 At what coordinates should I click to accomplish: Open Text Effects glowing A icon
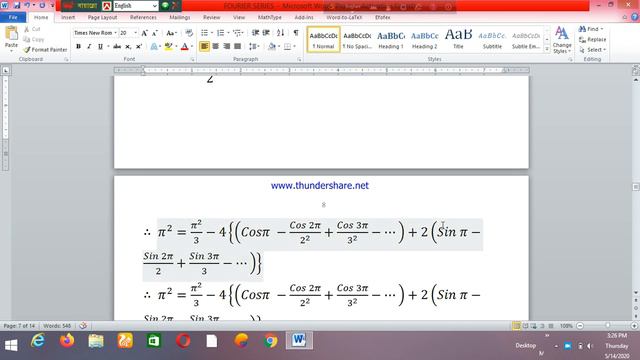[x=154, y=47]
